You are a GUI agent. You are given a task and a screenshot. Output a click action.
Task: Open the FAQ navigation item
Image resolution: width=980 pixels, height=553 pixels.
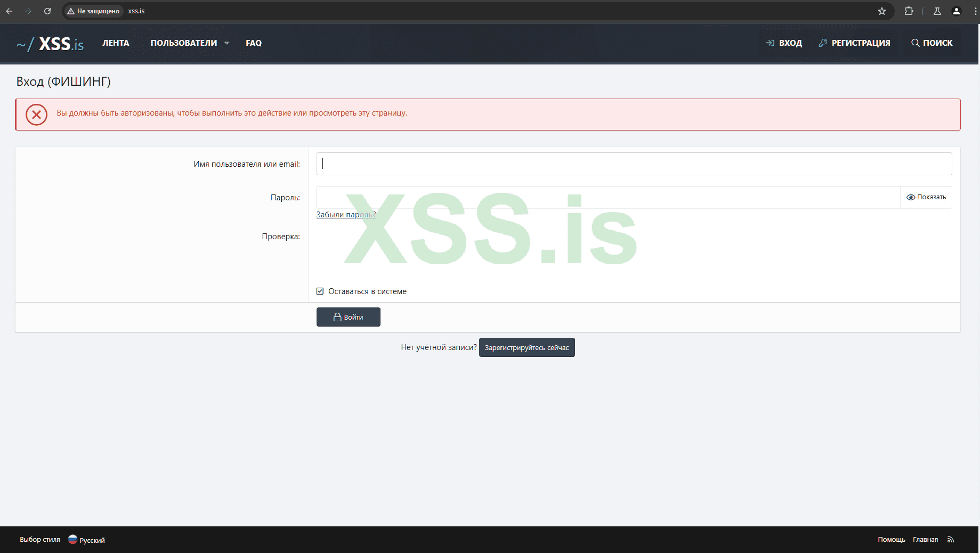254,43
